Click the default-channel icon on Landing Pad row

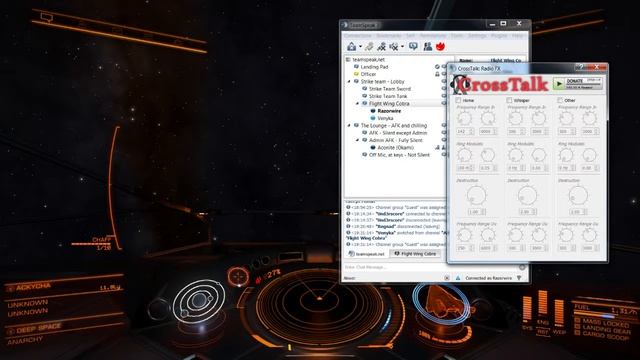click(x=437, y=67)
